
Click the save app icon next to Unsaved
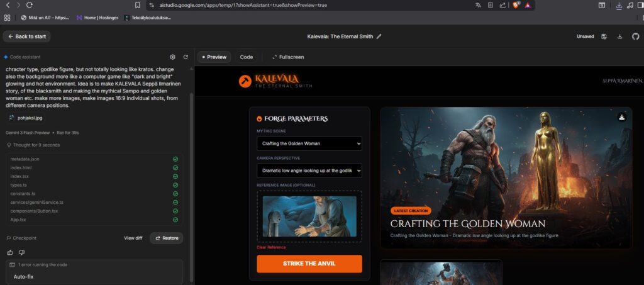click(604, 36)
